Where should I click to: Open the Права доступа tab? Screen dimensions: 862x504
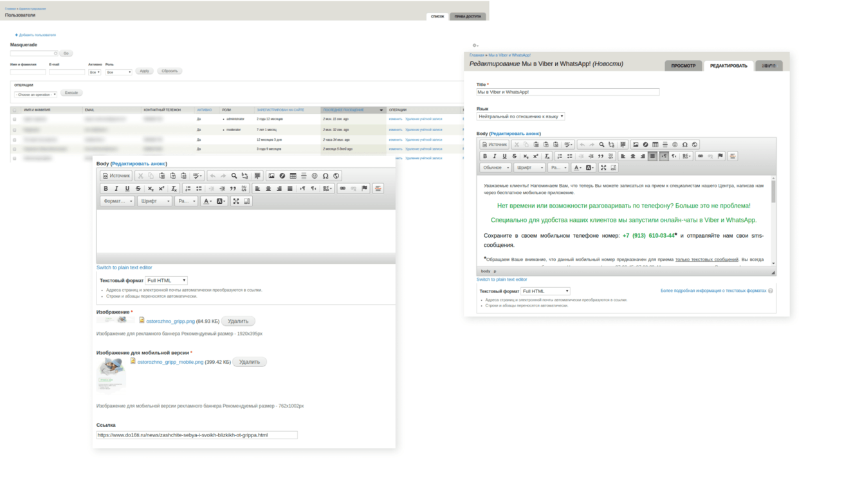468,16
